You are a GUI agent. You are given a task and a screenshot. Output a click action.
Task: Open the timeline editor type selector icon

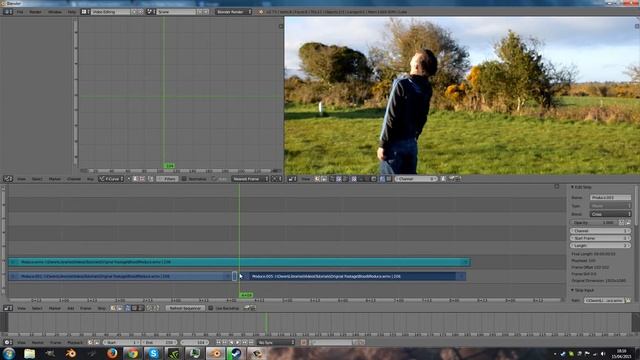coord(8,342)
